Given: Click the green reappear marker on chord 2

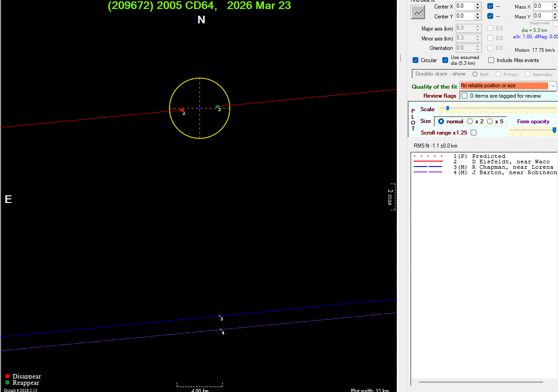Looking at the screenshot, I should tap(218, 107).
